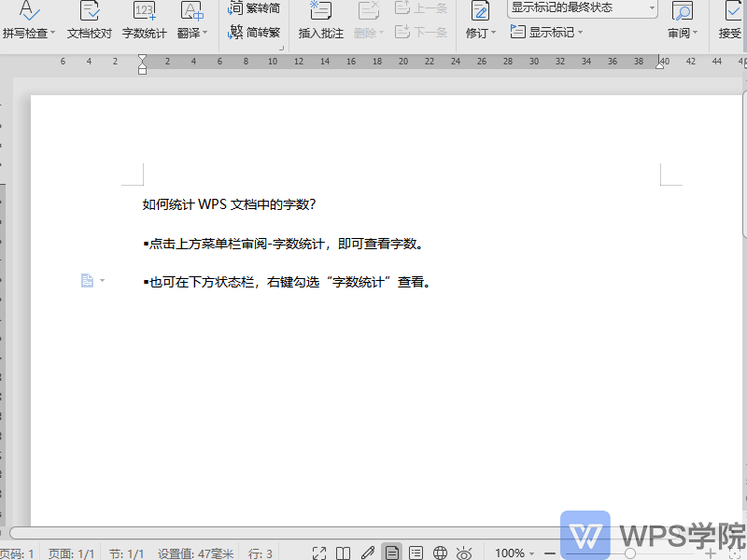The width and height of the screenshot is (747, 560).
Task: Enable reading layout view in status bar
Action: pyautogui.click(x=344, y=553)
